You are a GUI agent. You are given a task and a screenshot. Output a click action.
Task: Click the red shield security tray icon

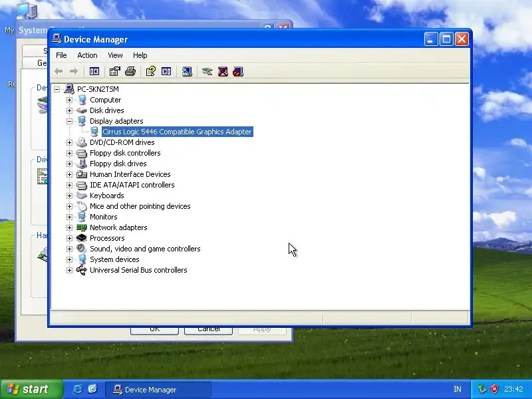click(495, 389)
